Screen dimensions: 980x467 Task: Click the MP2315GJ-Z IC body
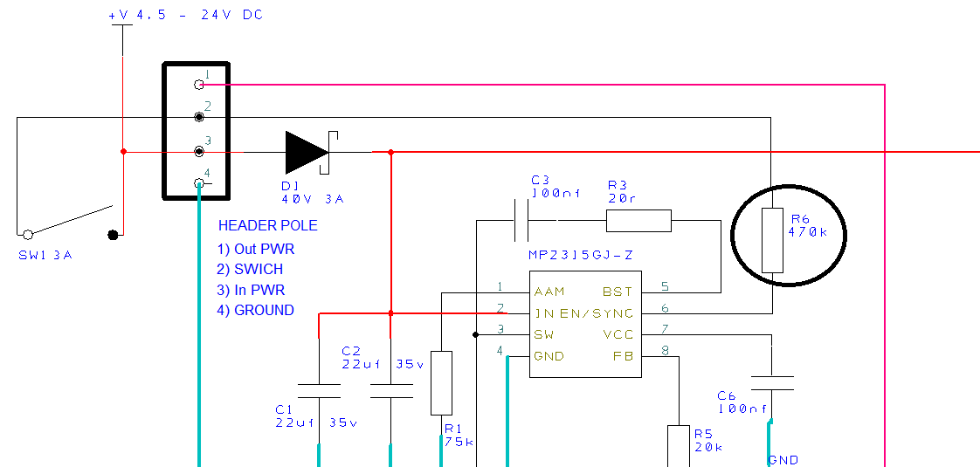(x=585, y=324)
